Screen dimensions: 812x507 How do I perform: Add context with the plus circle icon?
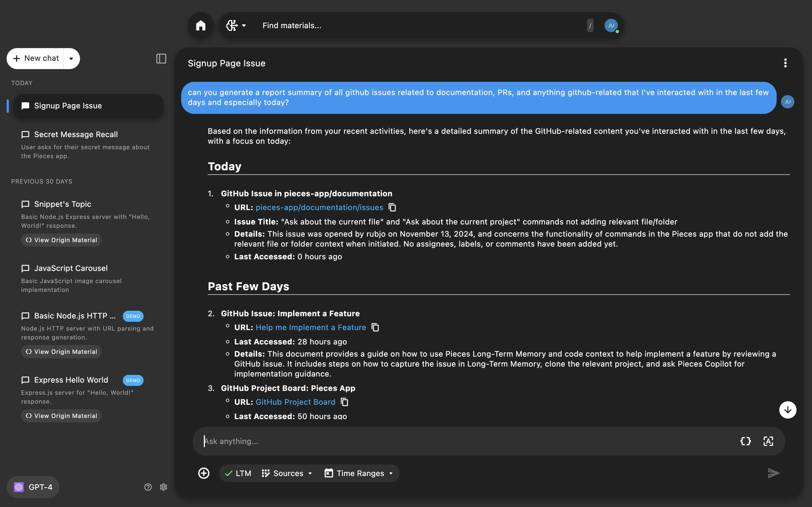pyautogui.click(x=204, y=473)
